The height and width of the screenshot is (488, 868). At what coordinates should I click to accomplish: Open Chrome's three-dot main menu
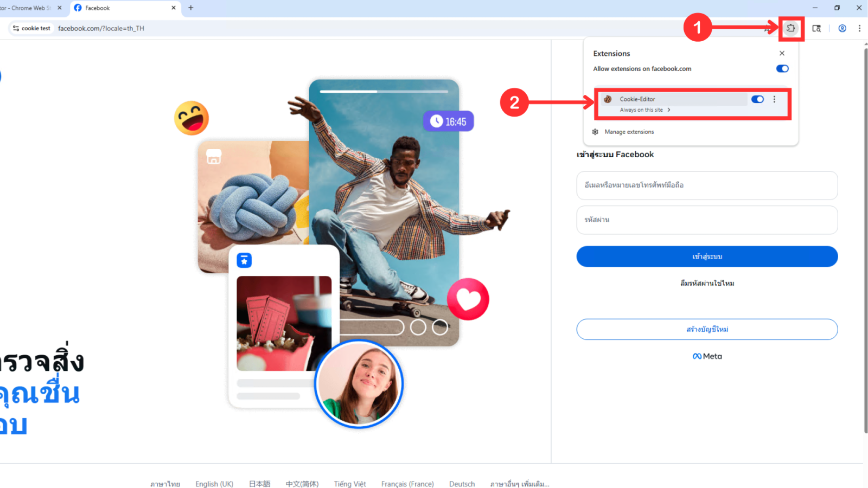click(859, 28)
